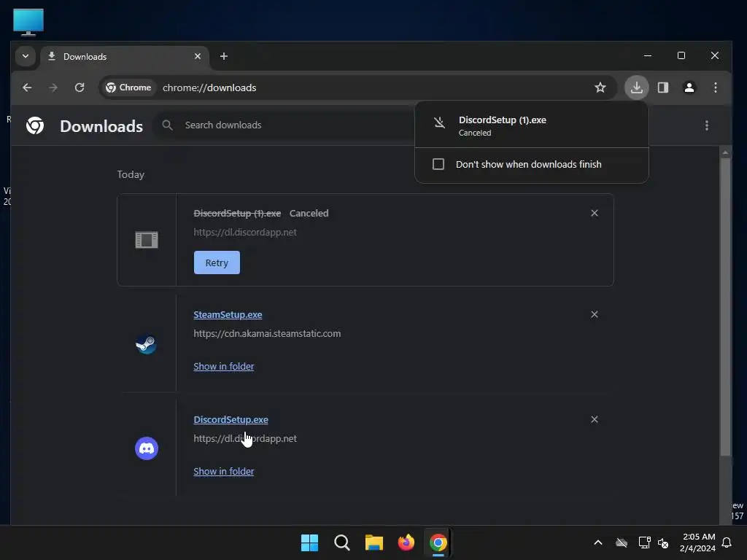Open the network status tray icon

click(644, 542)
